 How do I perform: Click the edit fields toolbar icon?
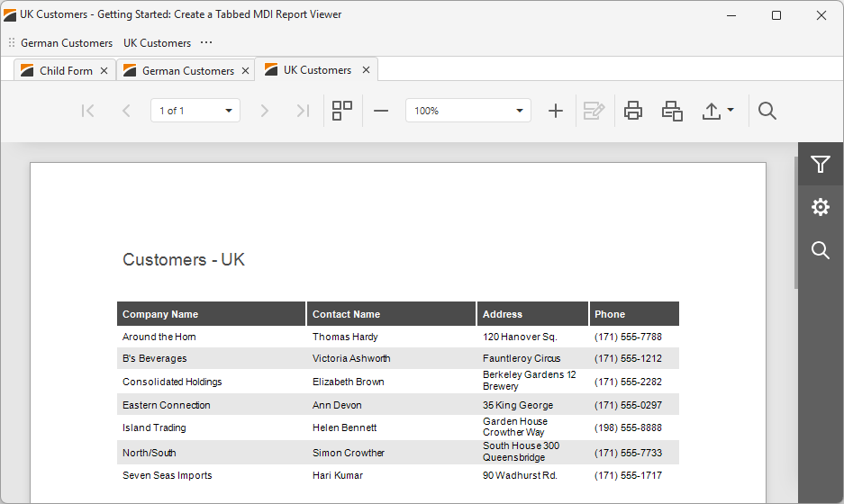coord(594,111)
